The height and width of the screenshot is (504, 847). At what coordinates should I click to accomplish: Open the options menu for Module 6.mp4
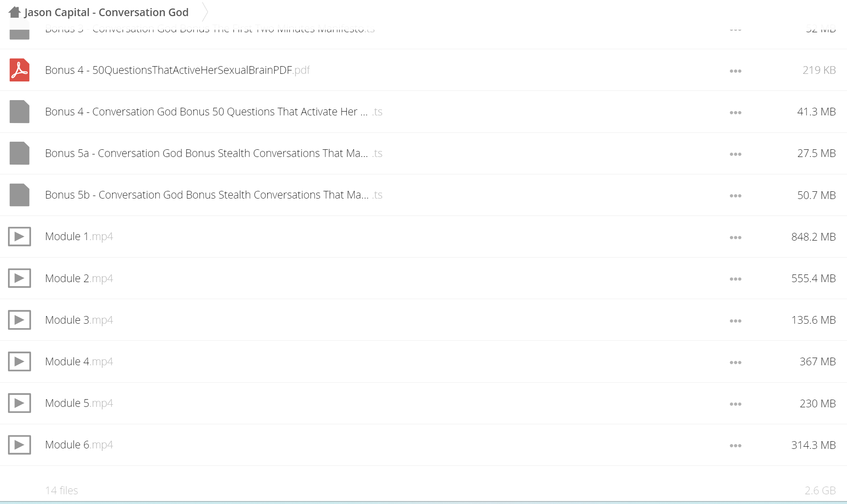[x=735, y=445]
